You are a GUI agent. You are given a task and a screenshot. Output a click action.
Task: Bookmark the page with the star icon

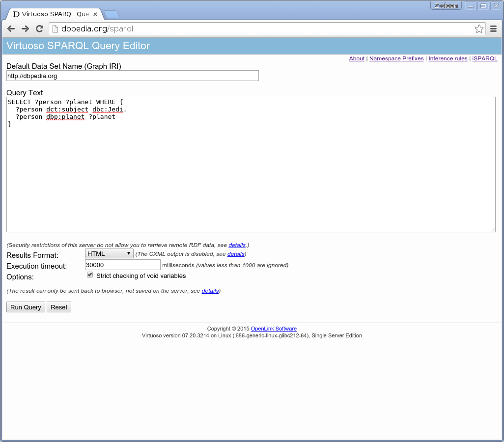pyautogui.click(x=479, y=29)
